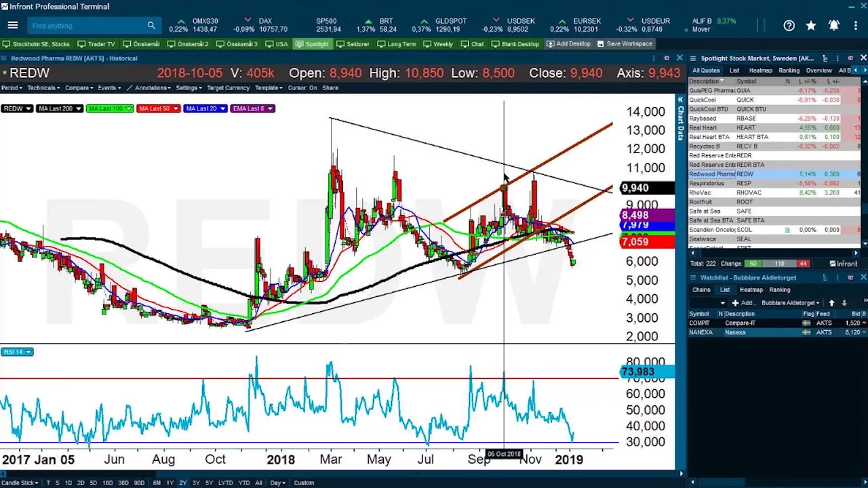Open the Heatmap tab in market panel
The height and width of the screenshot is (488, 868).
pos(760,70)
